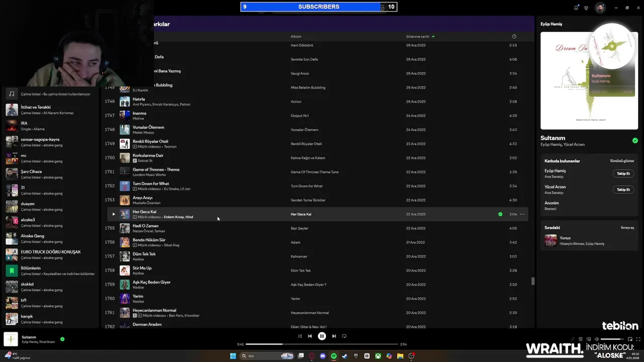Click the Windows taskbar search box
This screenshot has height=362, width=644.
268,356
